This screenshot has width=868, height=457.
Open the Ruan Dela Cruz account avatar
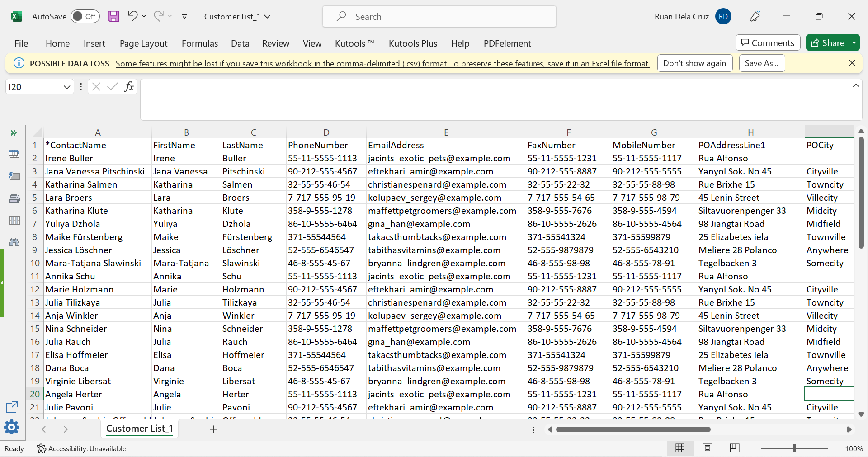click(723, 17)
